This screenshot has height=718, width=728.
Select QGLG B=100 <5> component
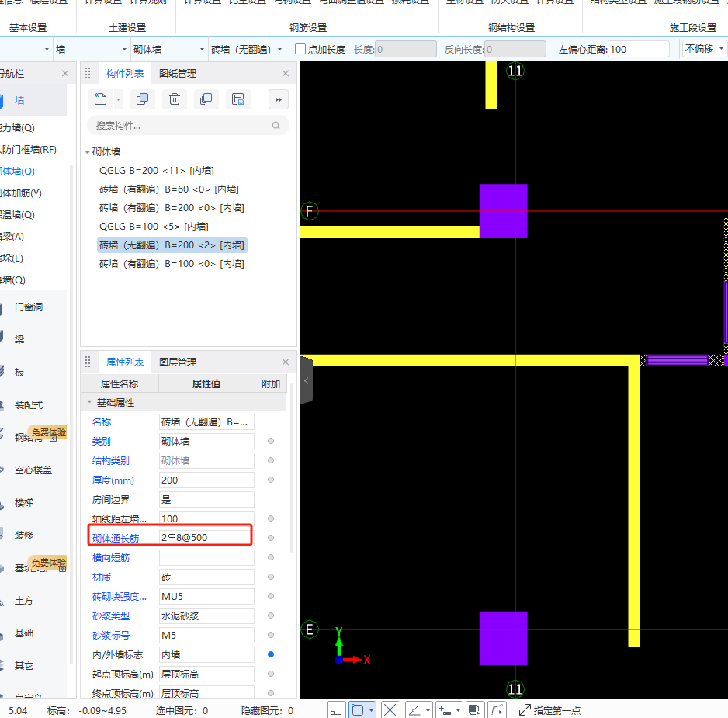154,226
